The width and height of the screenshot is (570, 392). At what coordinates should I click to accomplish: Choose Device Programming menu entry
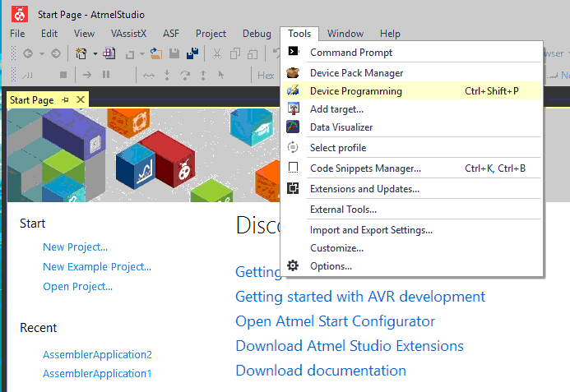(x=411, y=91)
